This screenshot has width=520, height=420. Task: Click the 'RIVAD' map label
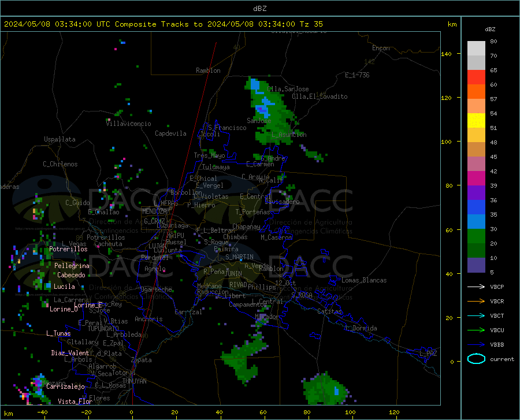(238, 285)
